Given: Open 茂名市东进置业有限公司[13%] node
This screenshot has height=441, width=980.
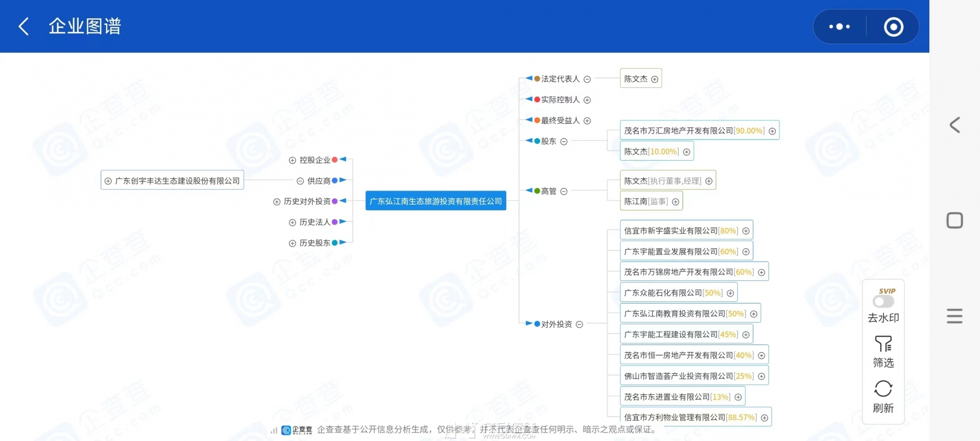Looking at the screenshot, I should pyautogui.click(x=683, y=396).
